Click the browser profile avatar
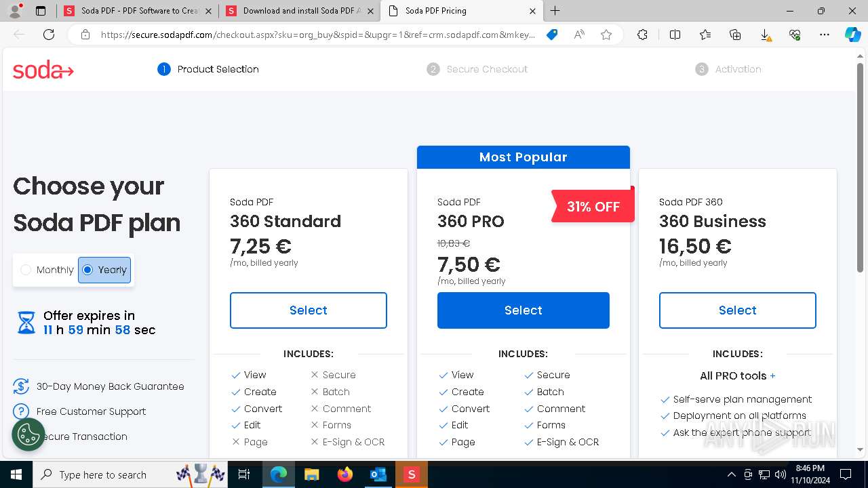 [x=16, y=11]
